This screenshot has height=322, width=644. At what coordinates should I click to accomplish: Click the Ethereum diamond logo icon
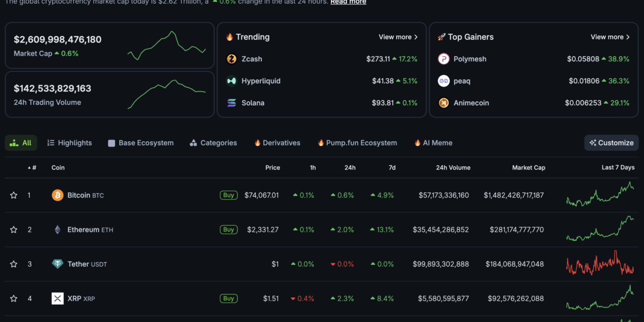pyautogui.click(x=57, y=230)
